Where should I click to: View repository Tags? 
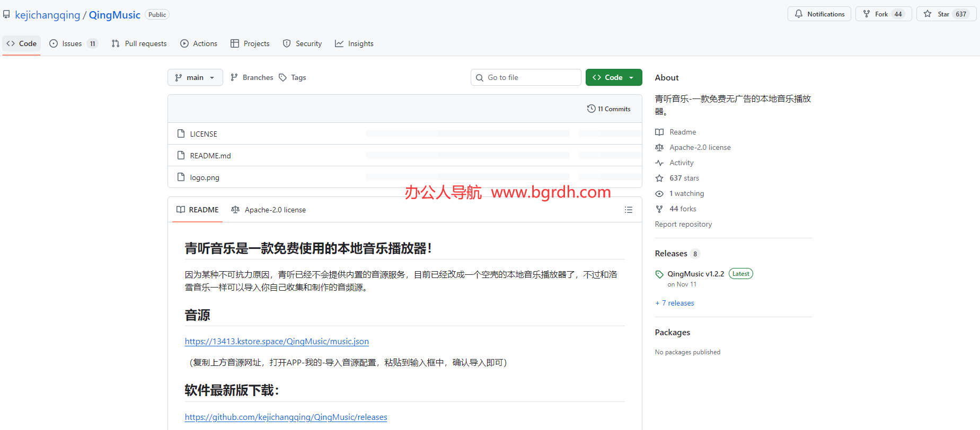click(293, 77)
